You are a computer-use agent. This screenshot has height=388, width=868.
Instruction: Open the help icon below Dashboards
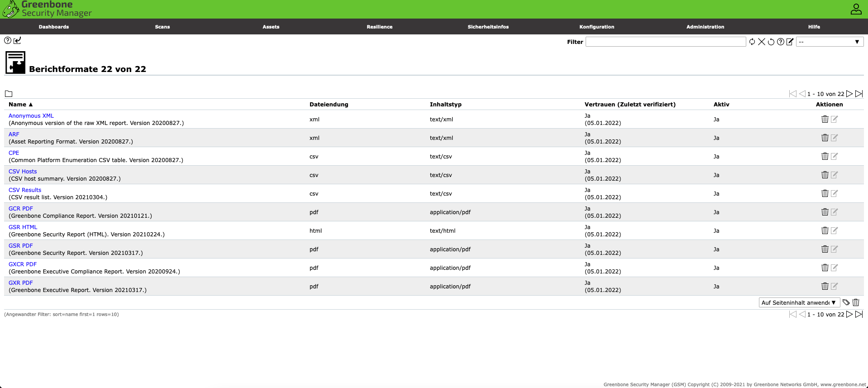pos(8,40)
